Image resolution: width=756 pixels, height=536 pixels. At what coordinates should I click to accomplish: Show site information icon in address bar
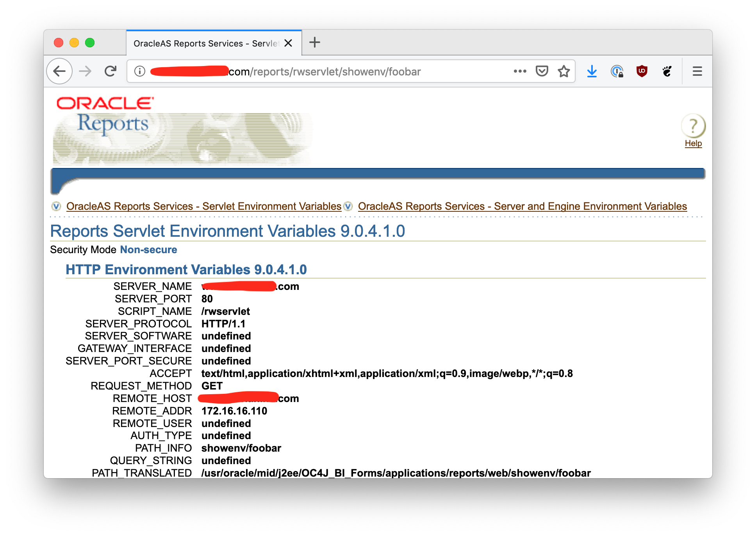(140, 71)
